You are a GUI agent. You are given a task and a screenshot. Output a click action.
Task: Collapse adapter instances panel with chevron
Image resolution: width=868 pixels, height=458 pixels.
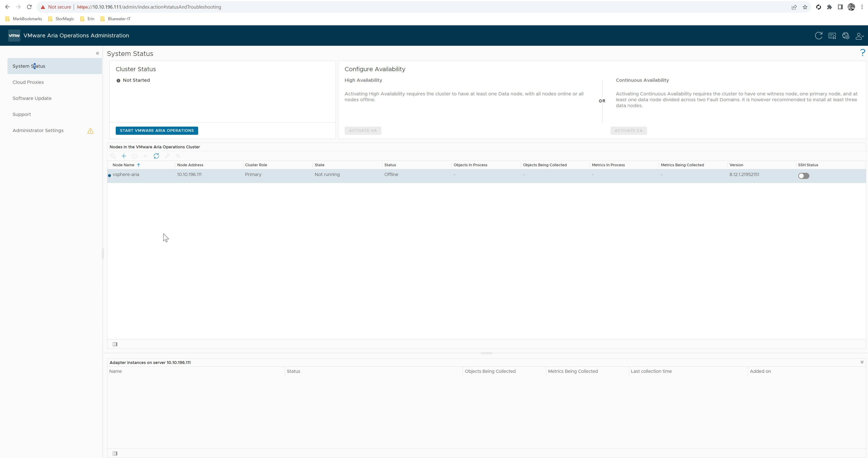(862, 362)
